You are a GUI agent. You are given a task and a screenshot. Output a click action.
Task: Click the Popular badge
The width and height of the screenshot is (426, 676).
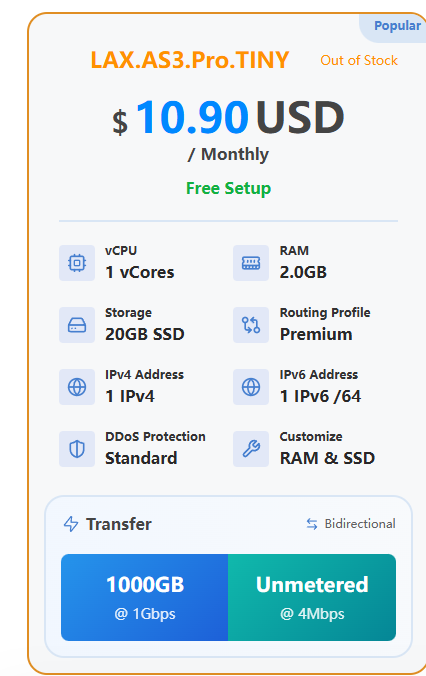tap(397, 26)
